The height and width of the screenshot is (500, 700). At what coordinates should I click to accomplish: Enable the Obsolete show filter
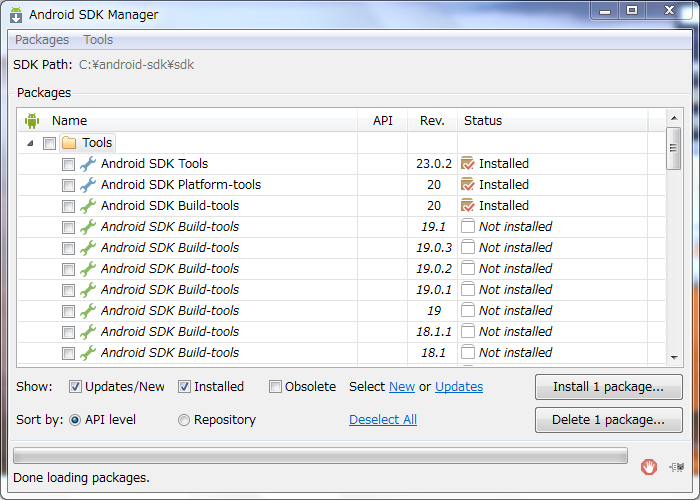click(x=275, y=387)
